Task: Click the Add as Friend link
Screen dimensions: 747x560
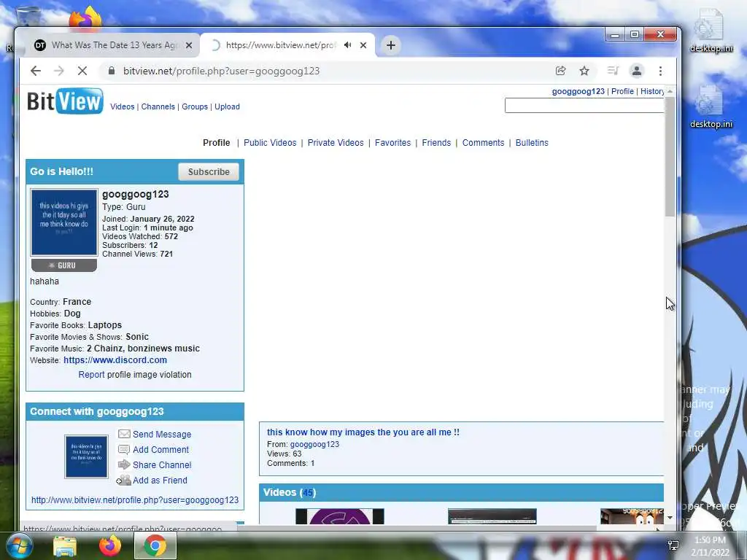Action: 160,480
